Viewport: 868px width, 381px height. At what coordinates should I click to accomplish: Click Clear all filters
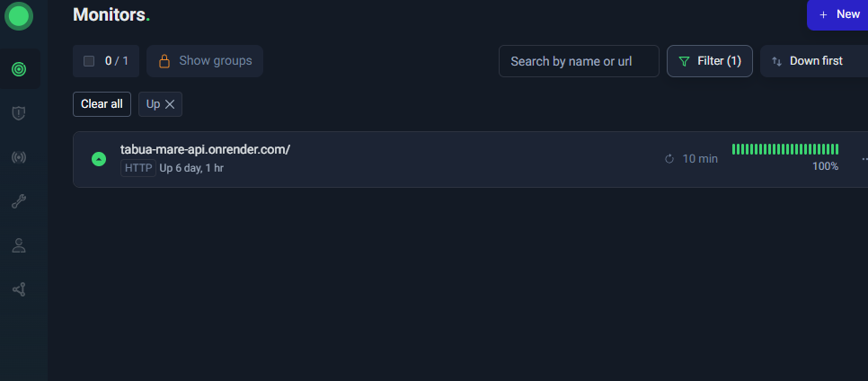tap(102, 104)
